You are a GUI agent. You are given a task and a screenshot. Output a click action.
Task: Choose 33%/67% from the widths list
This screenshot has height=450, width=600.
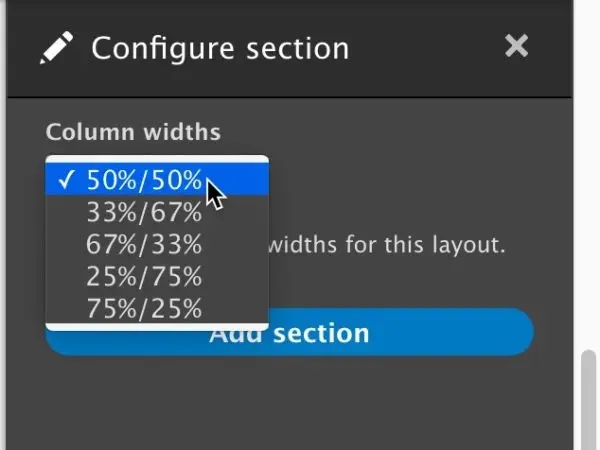(x=145, y=212)
